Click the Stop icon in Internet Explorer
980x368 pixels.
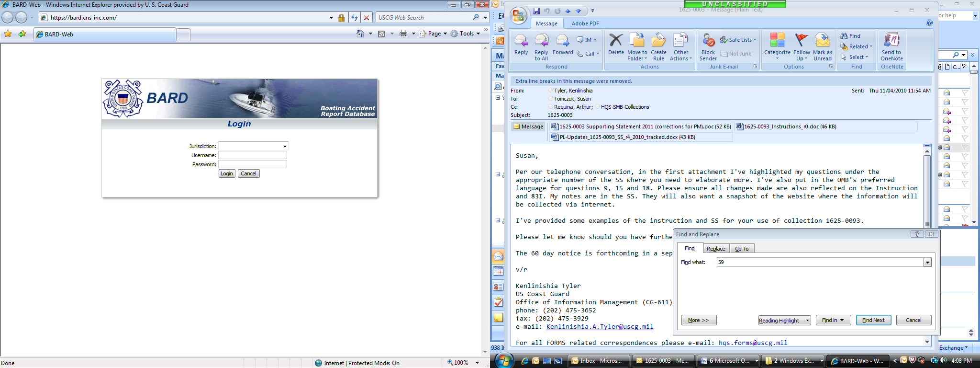pyautogui.click(x=367, y=18)
